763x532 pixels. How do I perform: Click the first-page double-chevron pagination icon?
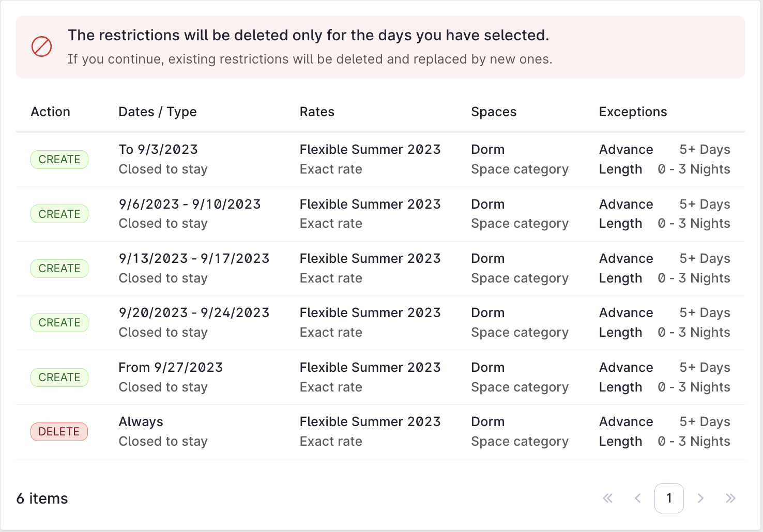pos(607,498)
